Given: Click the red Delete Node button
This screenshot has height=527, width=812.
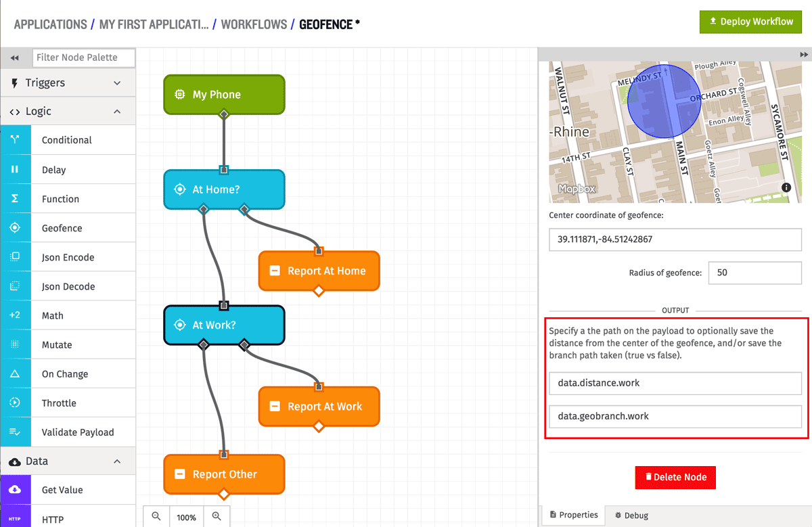Looking at the screenshot, I should (675, 477).
